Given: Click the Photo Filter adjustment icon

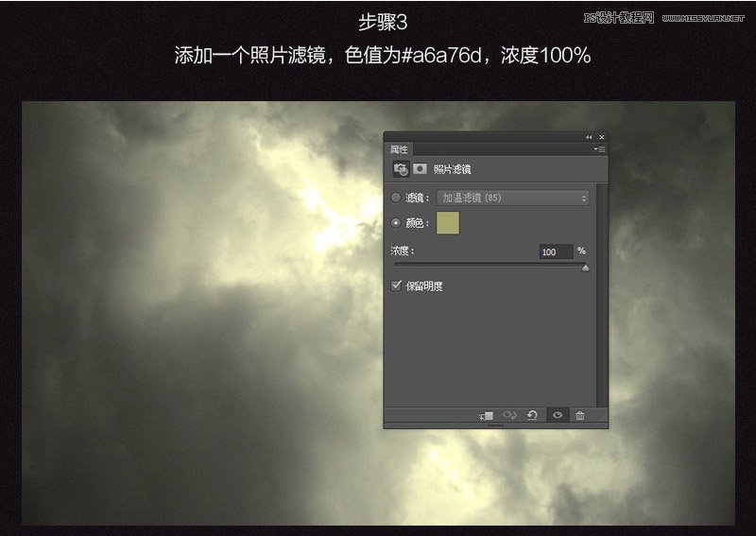Looking at the screenshot, I should 401,169.
